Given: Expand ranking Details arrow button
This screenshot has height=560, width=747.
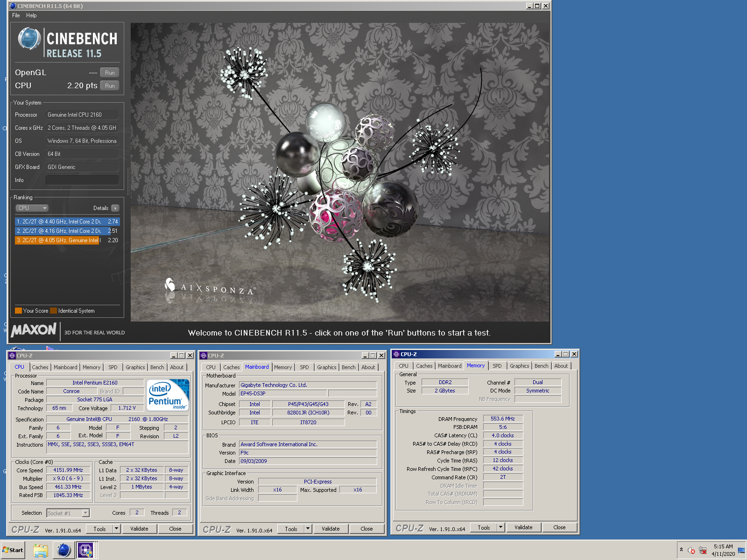Looking at the screenshot, I should coord(115,208).
